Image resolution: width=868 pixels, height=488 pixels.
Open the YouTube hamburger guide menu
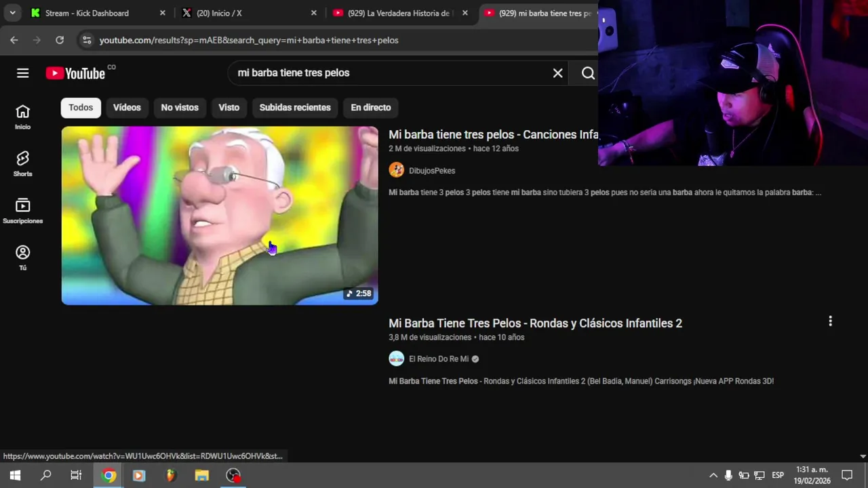(22, 73)
